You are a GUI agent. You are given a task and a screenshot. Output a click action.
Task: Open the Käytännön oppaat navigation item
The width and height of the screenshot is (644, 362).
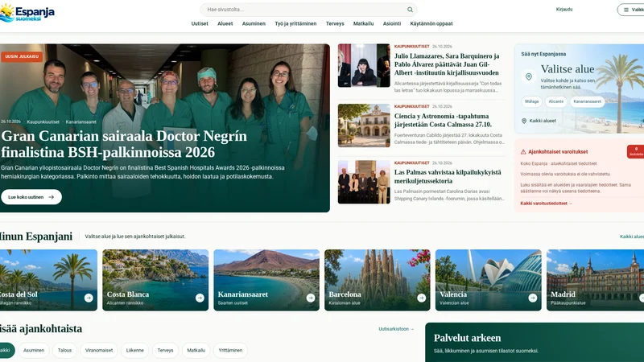(x=431, y=24)
